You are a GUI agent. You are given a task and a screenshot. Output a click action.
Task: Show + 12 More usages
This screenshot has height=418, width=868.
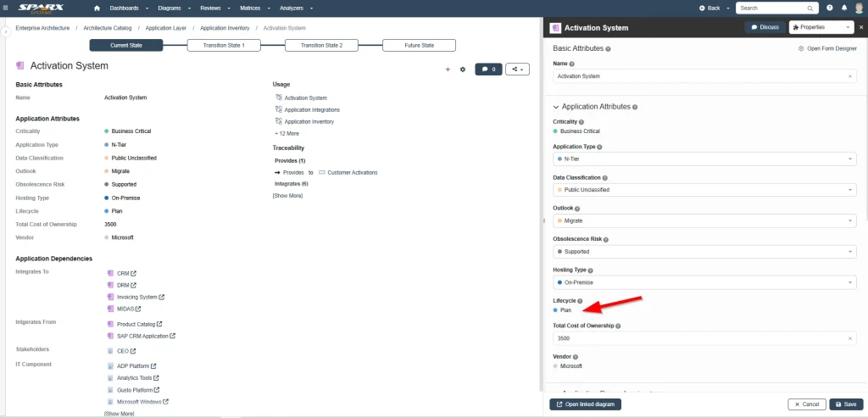coord(287,133)
